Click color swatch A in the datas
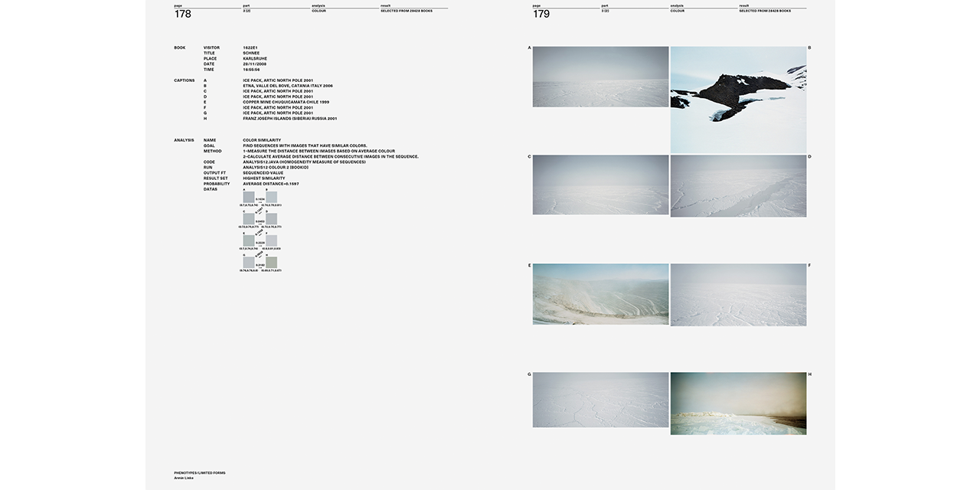 coord(249,198)
